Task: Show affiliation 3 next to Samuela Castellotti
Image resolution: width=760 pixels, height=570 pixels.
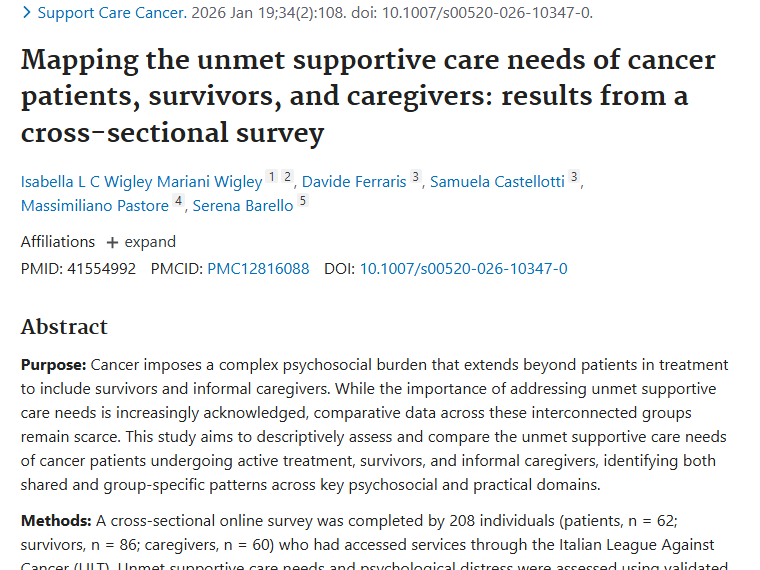Action: tap(574, 178)
